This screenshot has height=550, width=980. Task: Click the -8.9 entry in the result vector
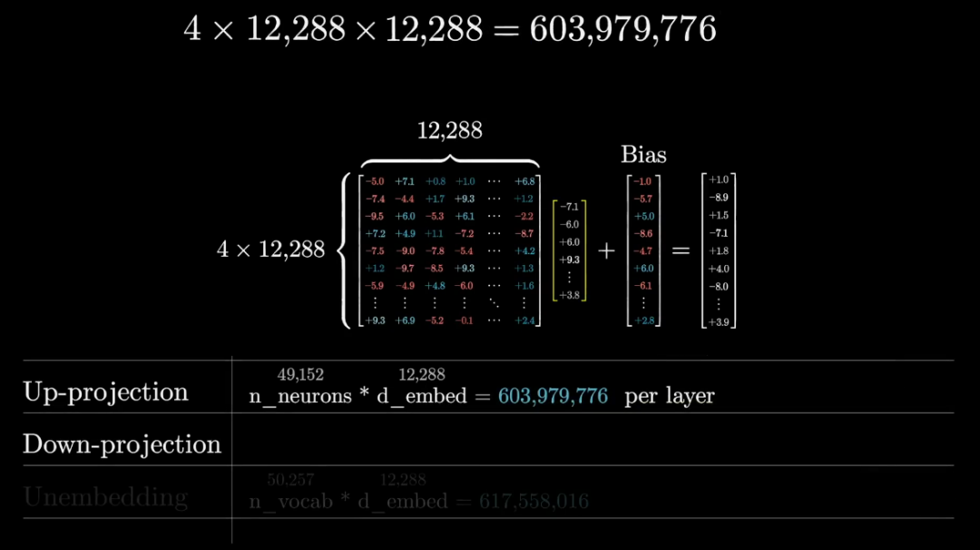719,198
